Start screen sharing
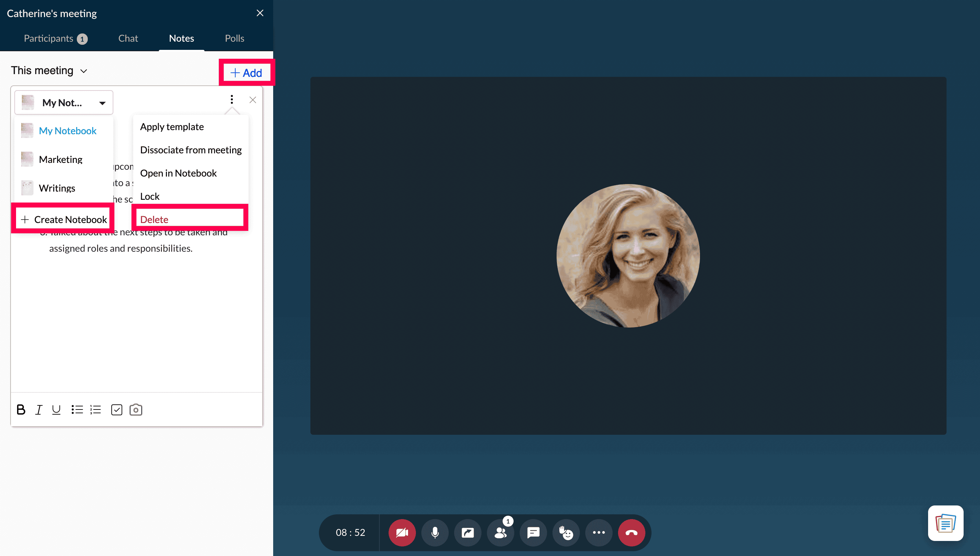Screen dimensions: 980x556 coord(468,532)
